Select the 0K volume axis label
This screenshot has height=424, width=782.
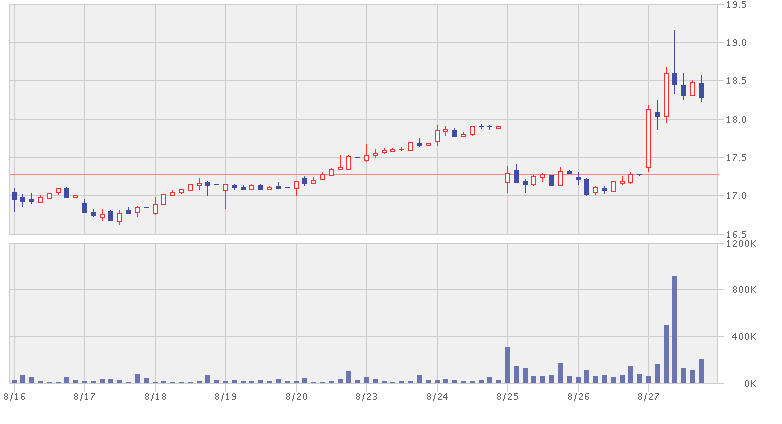coord(750,384)
